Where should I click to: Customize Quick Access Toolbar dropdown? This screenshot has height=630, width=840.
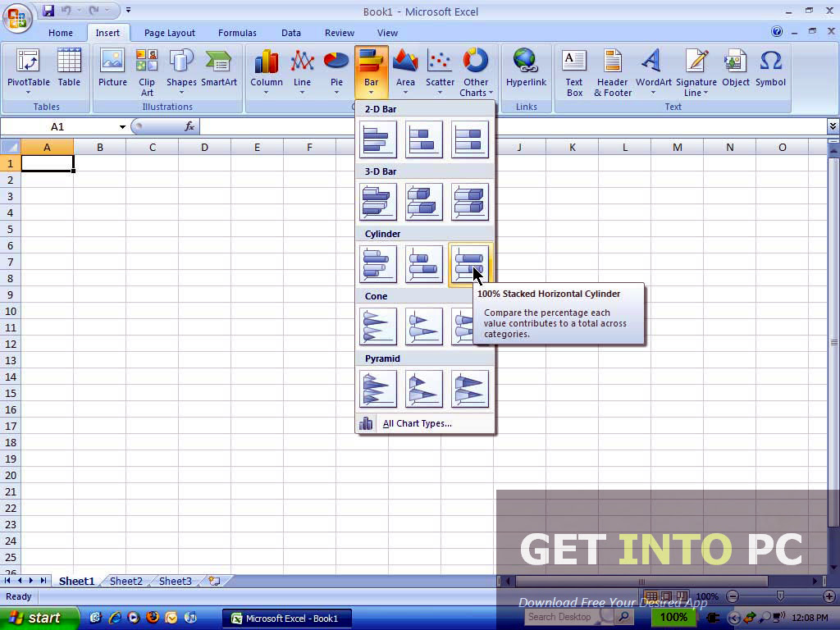pos(128,10)
